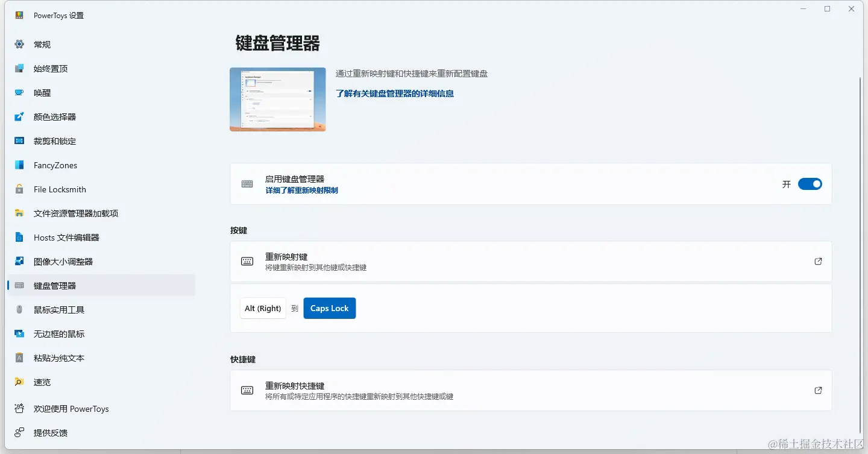Select 鼠标实用工具 in sidebar
The image size is (868, 454).
coord(101,310)
